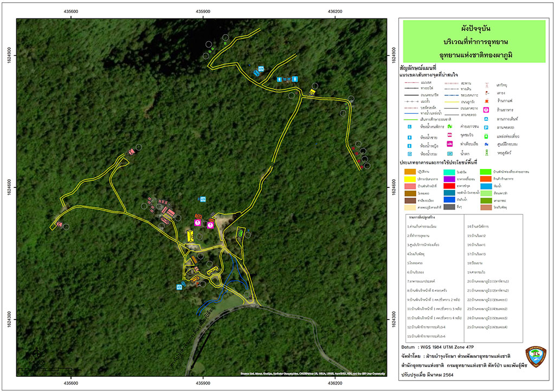Pick the pink salmon legend swatch
This screenshot has height=392, width=555.
coord(410,186)
